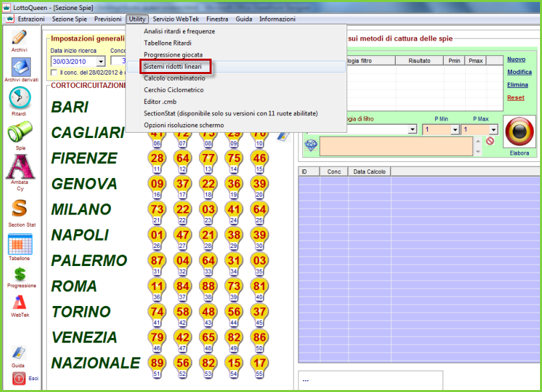Open the Archivi pencil icon

point(19,37)
